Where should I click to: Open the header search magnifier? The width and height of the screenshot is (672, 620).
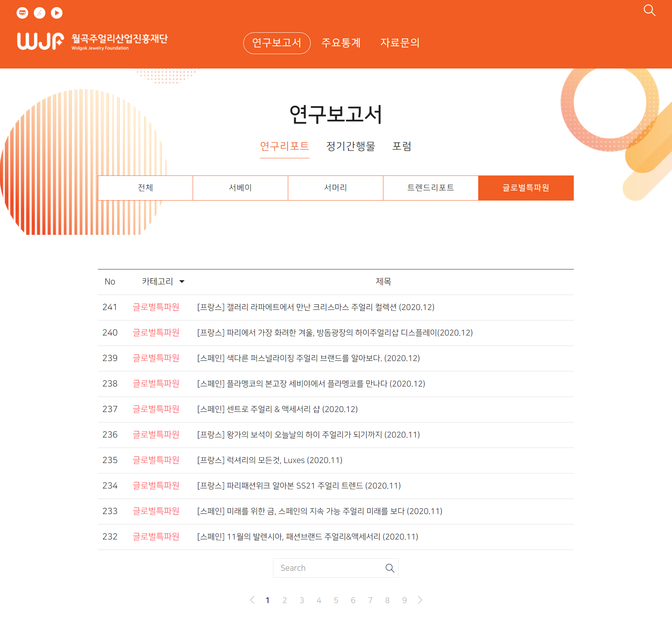(649, 10)
